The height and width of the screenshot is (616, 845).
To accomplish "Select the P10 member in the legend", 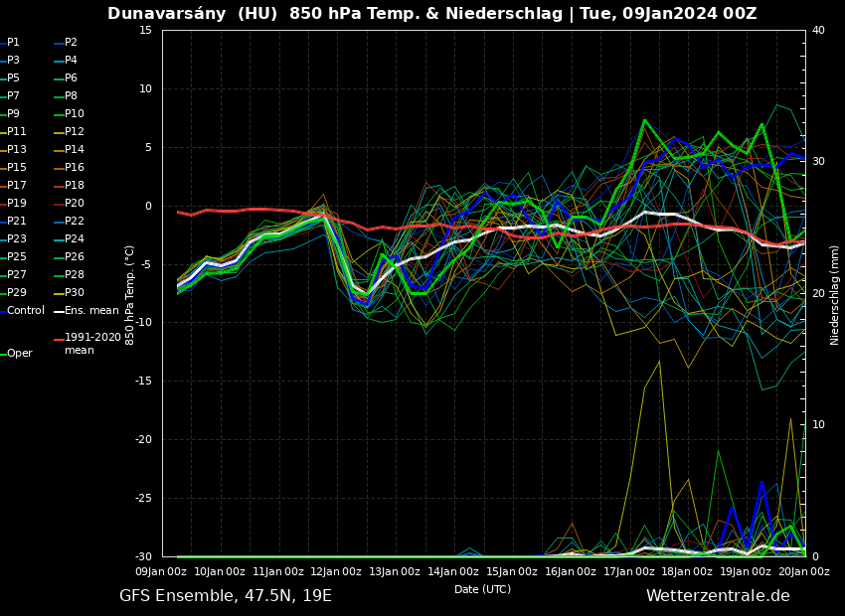I will [74, 114].
